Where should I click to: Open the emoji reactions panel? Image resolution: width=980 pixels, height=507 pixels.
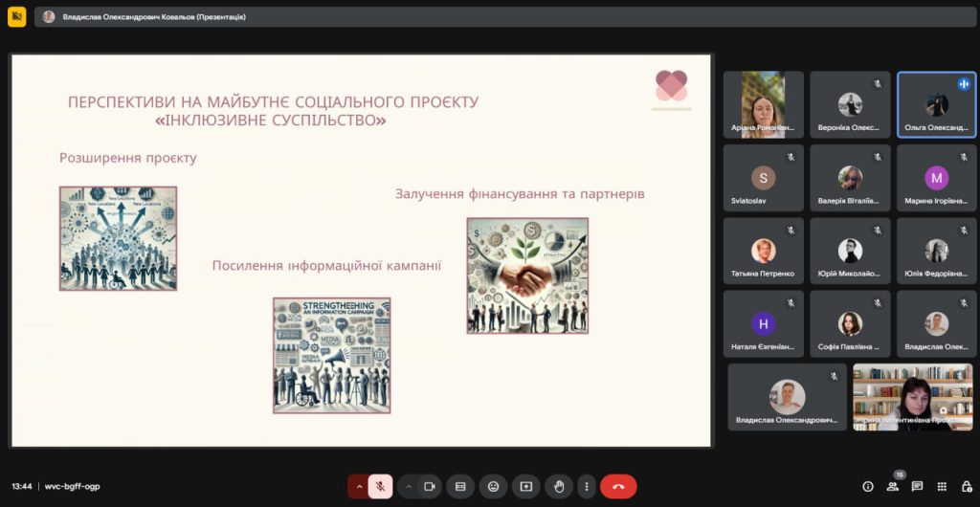493,486
